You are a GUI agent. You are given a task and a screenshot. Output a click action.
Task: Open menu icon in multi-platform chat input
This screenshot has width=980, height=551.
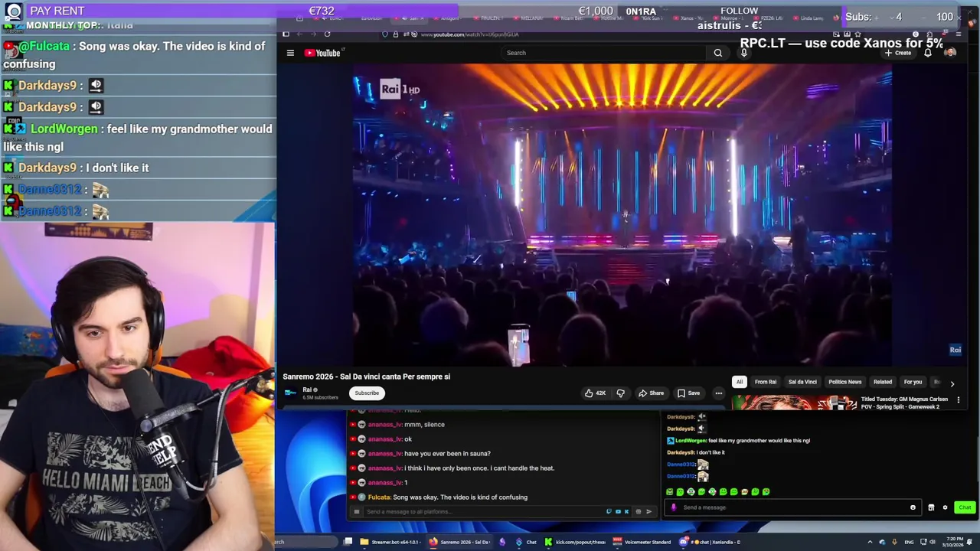tap(356, 511)
